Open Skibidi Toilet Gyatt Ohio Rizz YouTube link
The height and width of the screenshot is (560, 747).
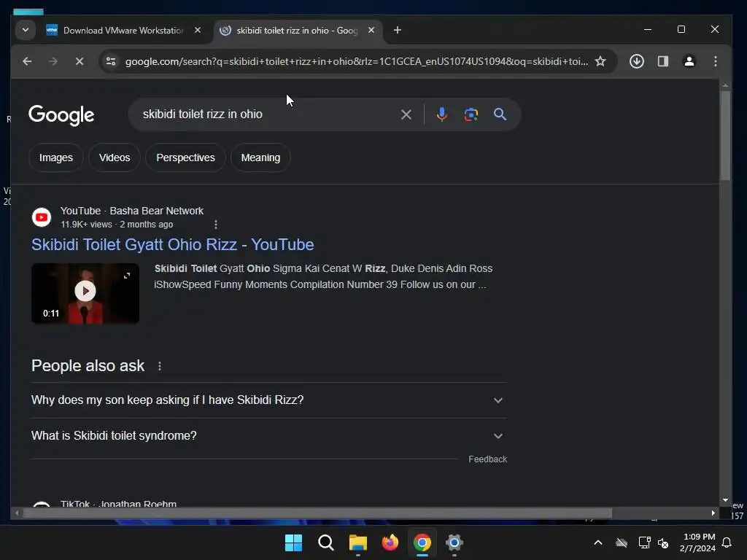click(172, 245)
